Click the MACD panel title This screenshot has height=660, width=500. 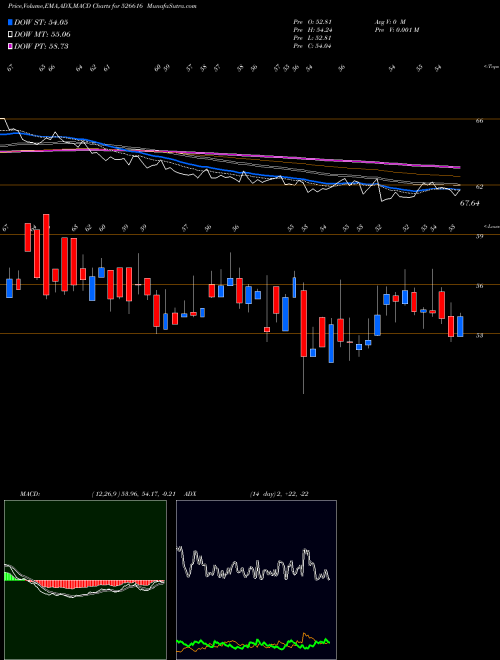point(29,494)
